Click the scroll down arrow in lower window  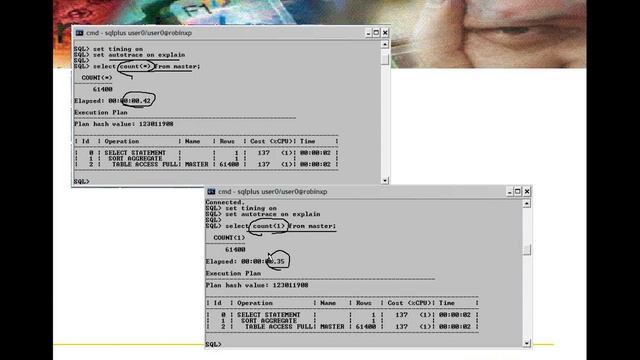point(527,343)
